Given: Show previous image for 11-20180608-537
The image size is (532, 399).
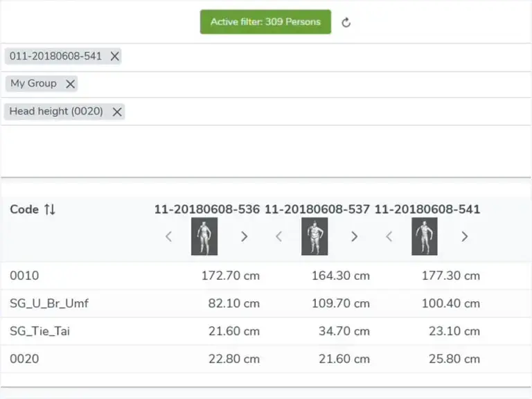Looking at the screenshot, I should pyautogui.click(x=279, y=236).
